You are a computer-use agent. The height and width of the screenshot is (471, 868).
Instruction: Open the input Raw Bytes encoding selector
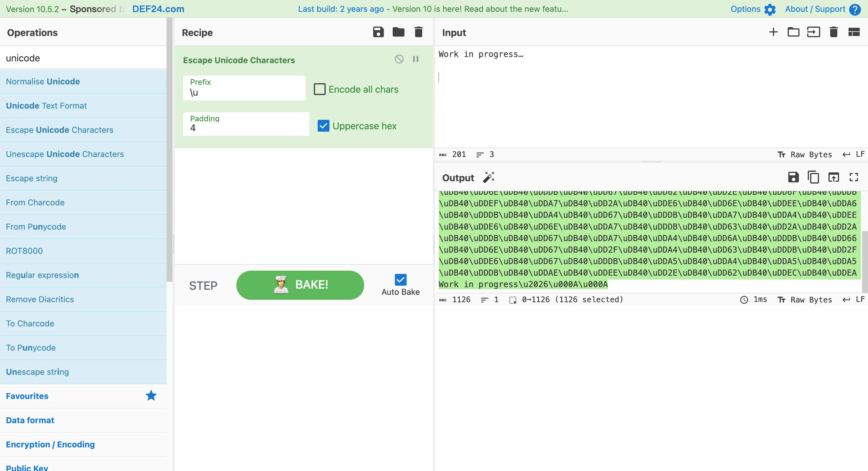tap(805, 155)
